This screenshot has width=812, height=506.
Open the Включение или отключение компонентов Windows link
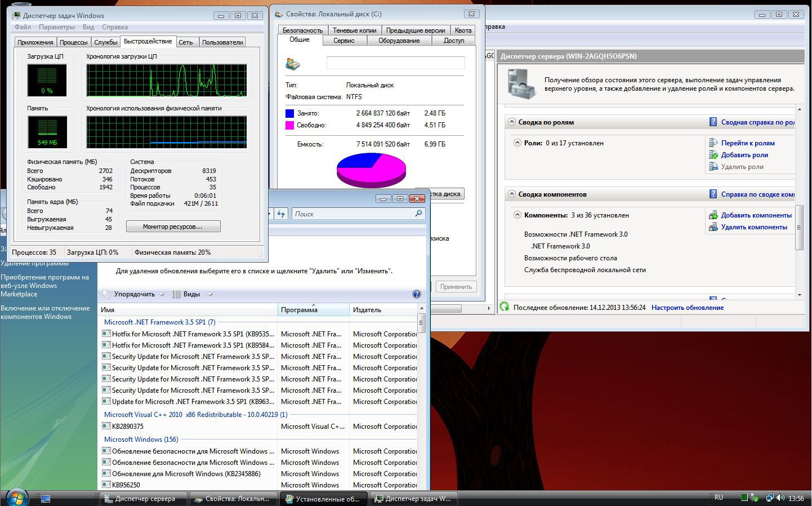click(45, 312)
